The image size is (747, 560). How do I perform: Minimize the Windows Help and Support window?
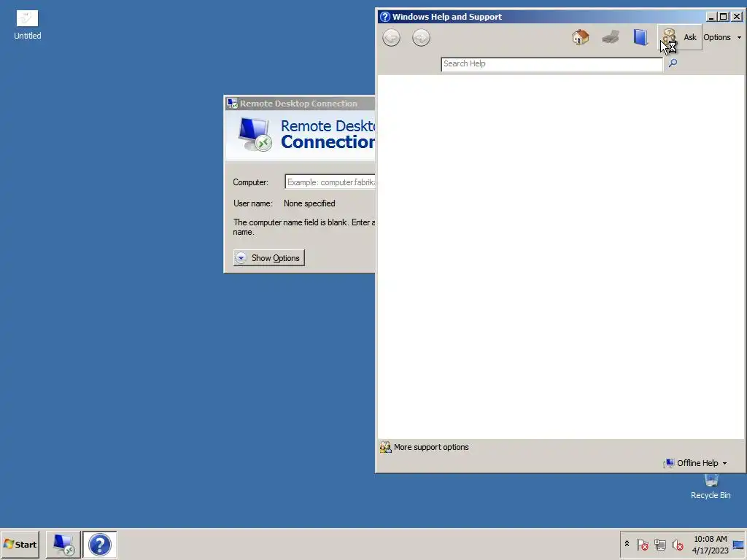[x=711, y=17]
